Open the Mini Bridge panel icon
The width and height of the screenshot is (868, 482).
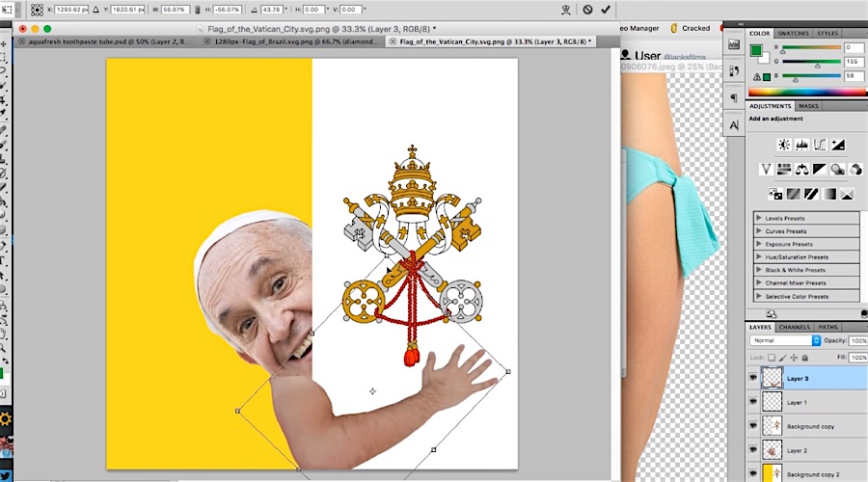(x=734, y=44)
